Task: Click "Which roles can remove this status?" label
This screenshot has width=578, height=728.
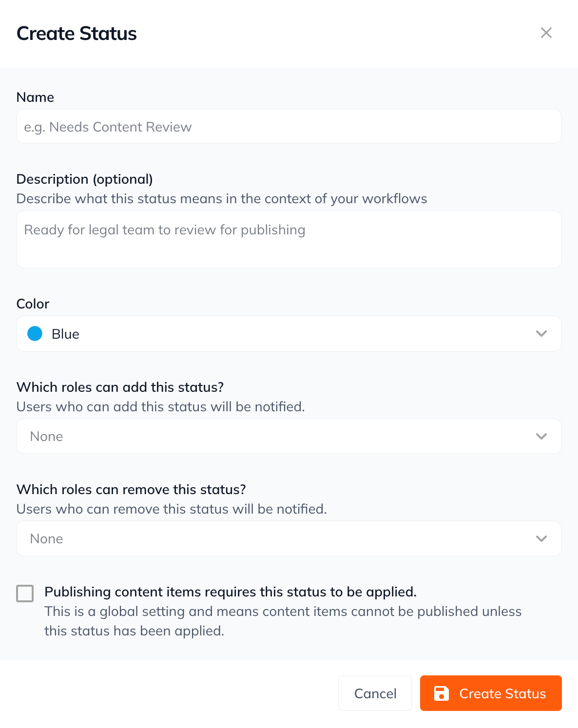Action: pos(131,490)
